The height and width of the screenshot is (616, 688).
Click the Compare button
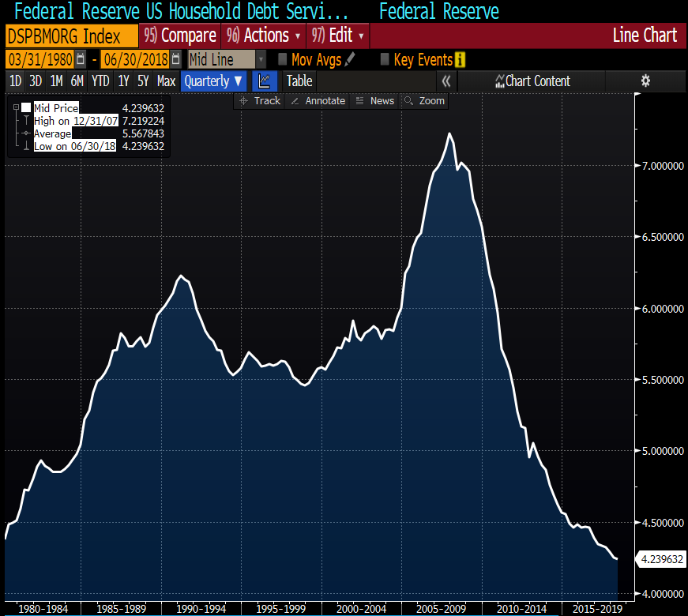[180, 36]
